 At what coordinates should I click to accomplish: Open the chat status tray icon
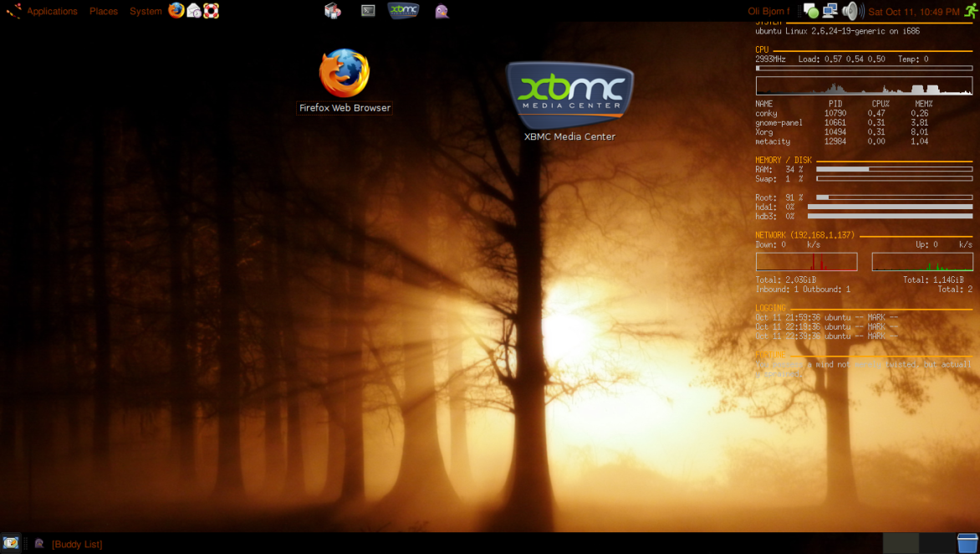[x=809, y=11]
